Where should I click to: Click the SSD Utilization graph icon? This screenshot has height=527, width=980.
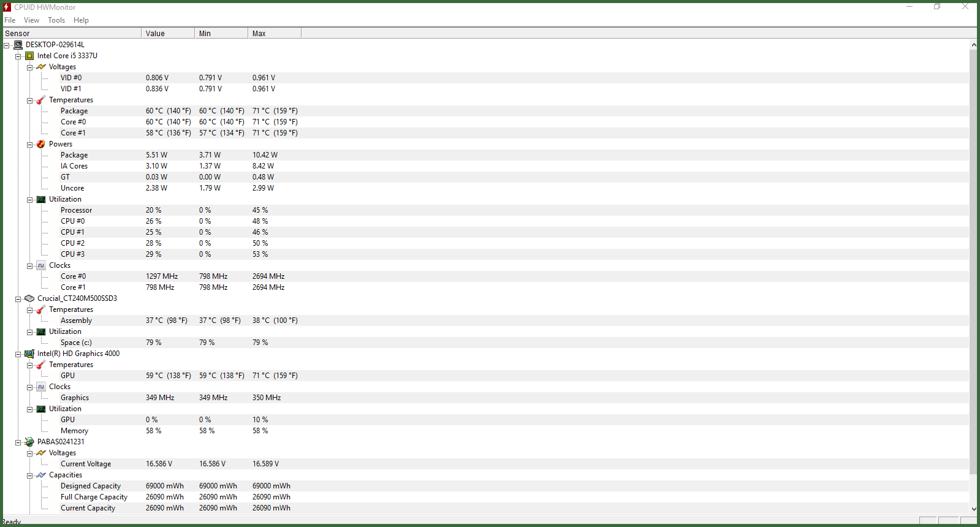pos(41,332)
